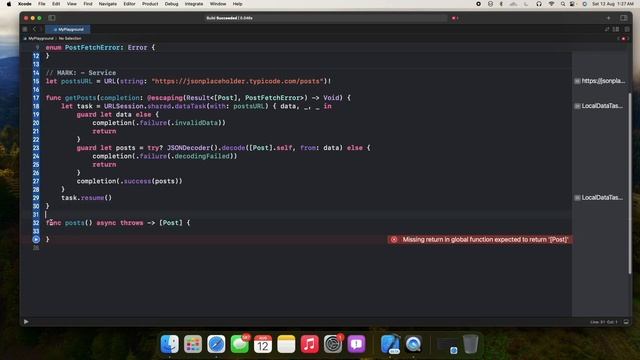Open the Navigate menu
Image resolution: width=640 pixels, height=360 pixels.
[x=108, y=4]
